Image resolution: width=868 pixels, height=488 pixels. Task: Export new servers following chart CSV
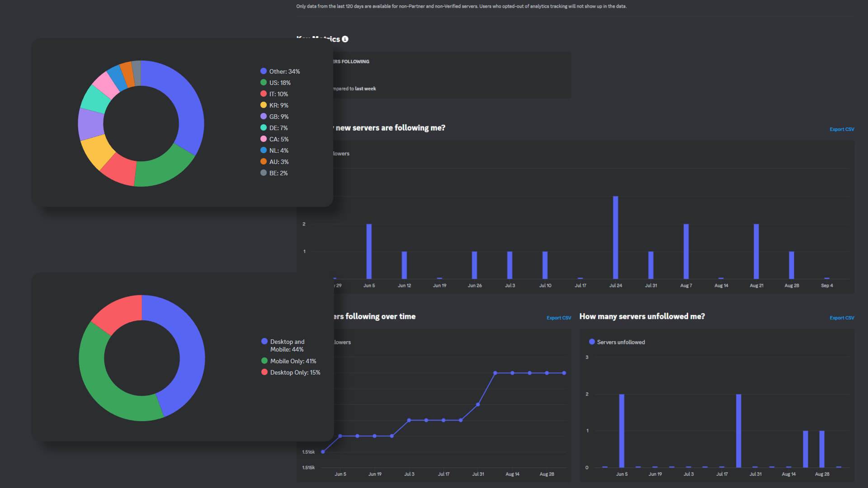pos(842,129)
